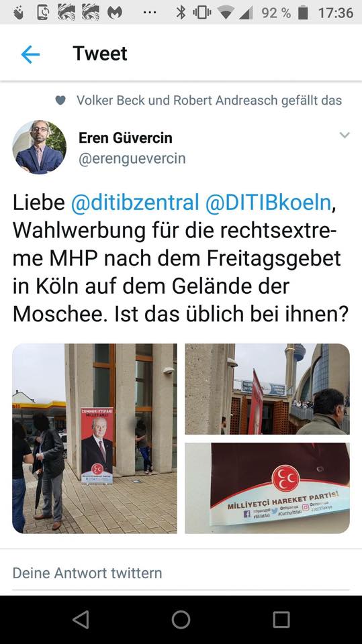Tap the blue back arrow
This screenshot has width=362, height=644.
[30, 54]
